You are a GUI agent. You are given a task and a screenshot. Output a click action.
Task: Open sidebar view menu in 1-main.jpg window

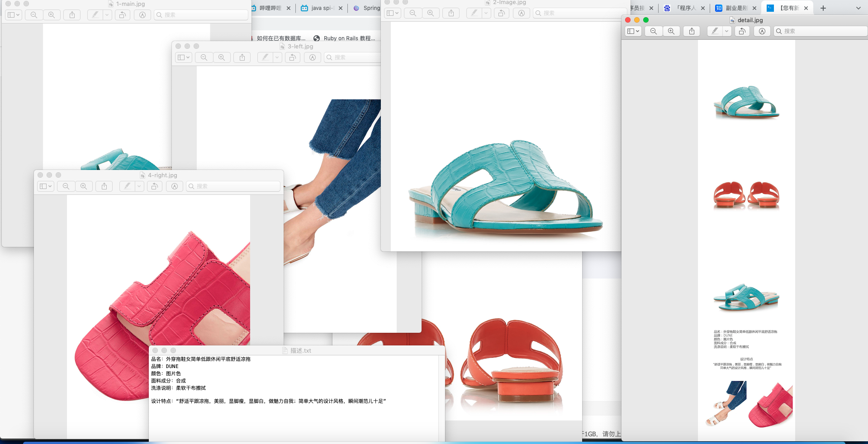pyautogui.click(x=13, y=15)
